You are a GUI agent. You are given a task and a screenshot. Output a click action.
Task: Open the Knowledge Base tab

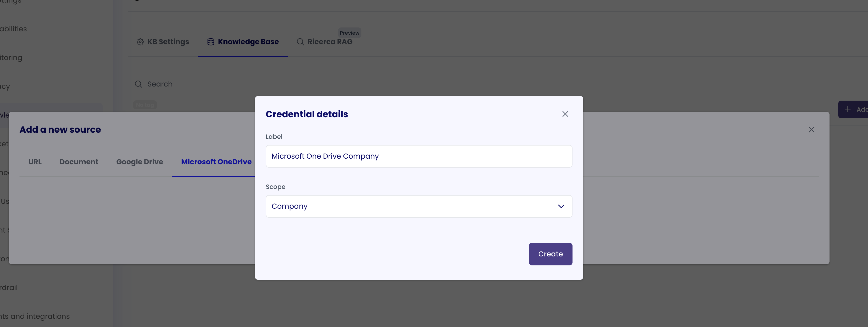click(243, 42)
